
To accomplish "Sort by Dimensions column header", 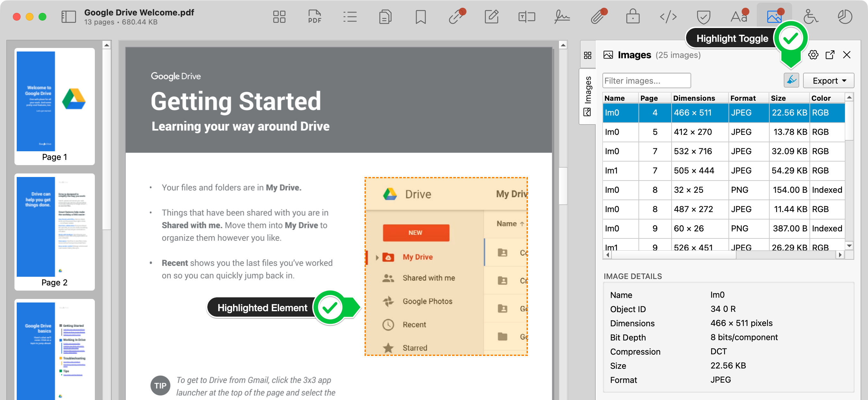I will [x=700, y=98].
